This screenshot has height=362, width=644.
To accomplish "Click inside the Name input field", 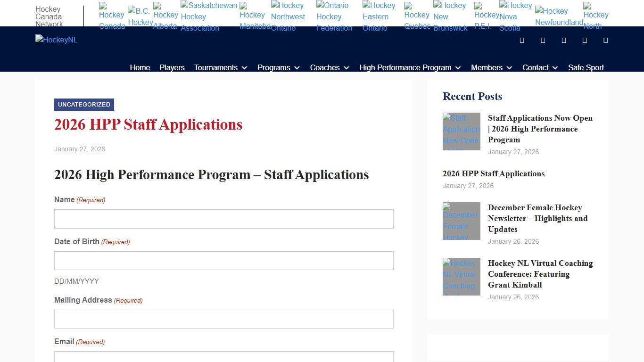I will [223, 219].
